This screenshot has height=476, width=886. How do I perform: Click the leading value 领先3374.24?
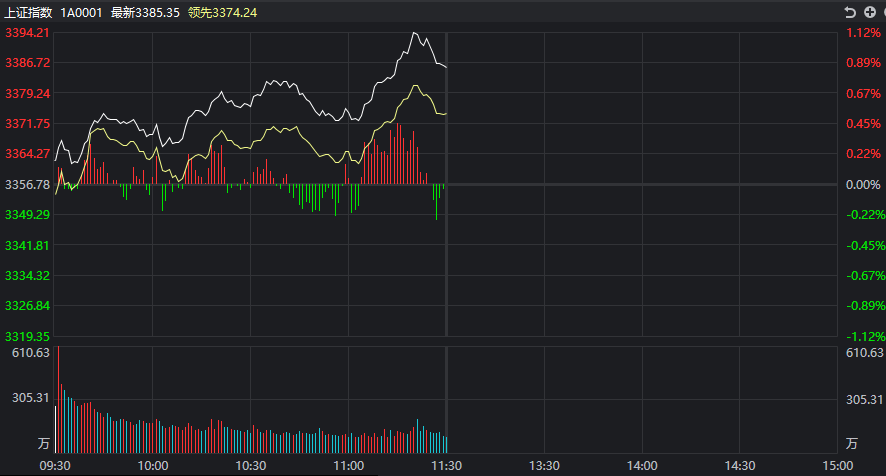tap(223, 12)
